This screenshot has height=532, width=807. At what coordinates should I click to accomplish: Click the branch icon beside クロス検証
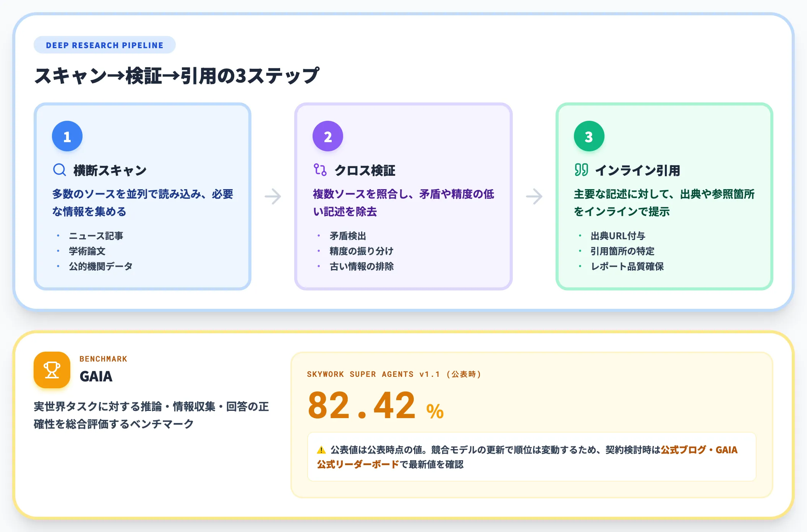[320, 170]
